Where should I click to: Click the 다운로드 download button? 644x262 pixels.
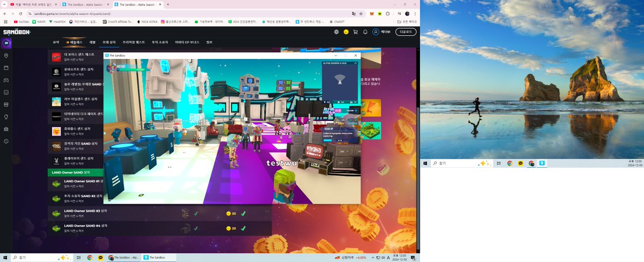[406, 32]
